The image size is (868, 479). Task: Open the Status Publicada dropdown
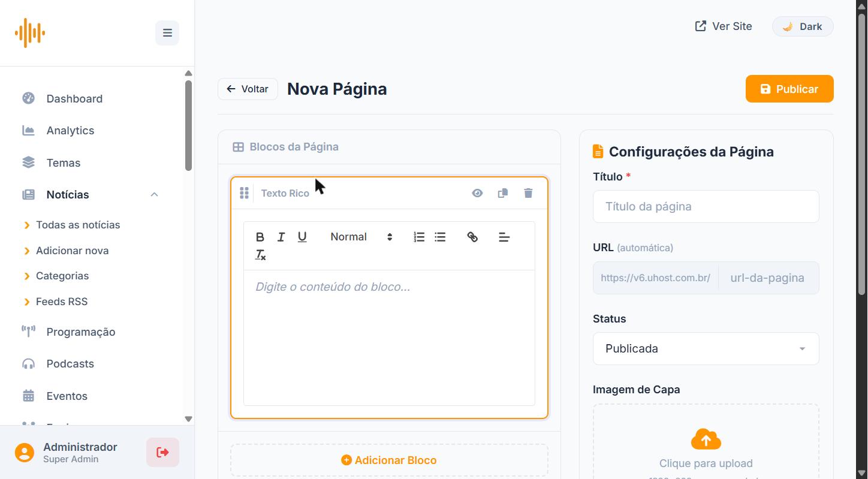tap(706, 348)
